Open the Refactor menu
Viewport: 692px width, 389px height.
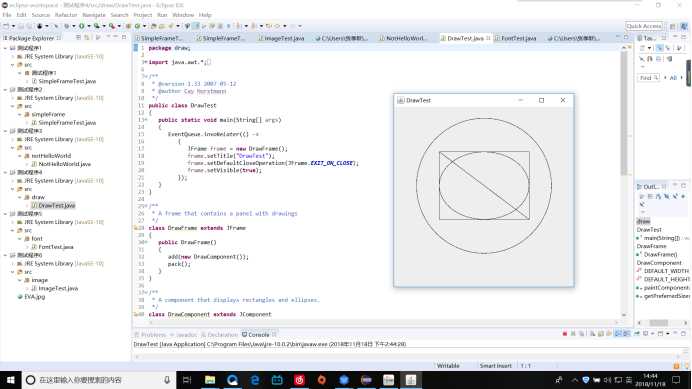point(66,15)
